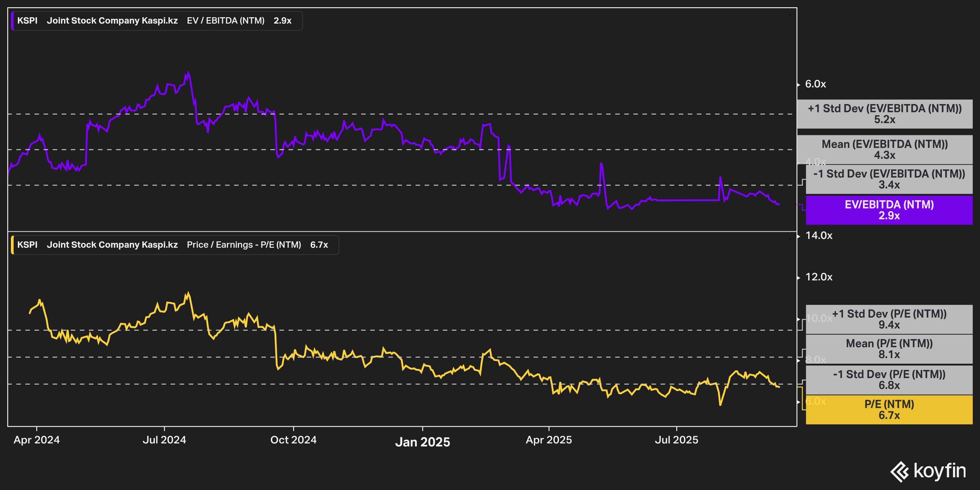Click the 12.0x axis tick arrow marker
The image size is (980, 490).
click(x=799, y=277)
